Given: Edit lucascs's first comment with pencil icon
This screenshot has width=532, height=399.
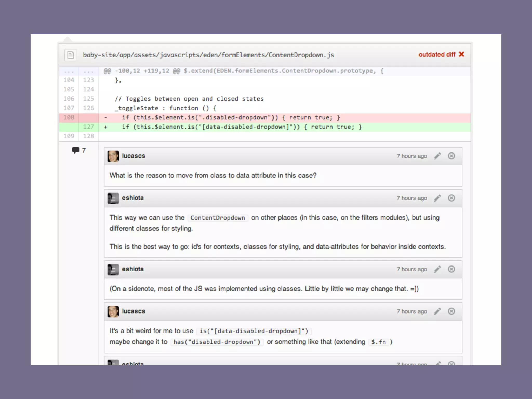Looking at the screenshot, I should click(437, 156).
